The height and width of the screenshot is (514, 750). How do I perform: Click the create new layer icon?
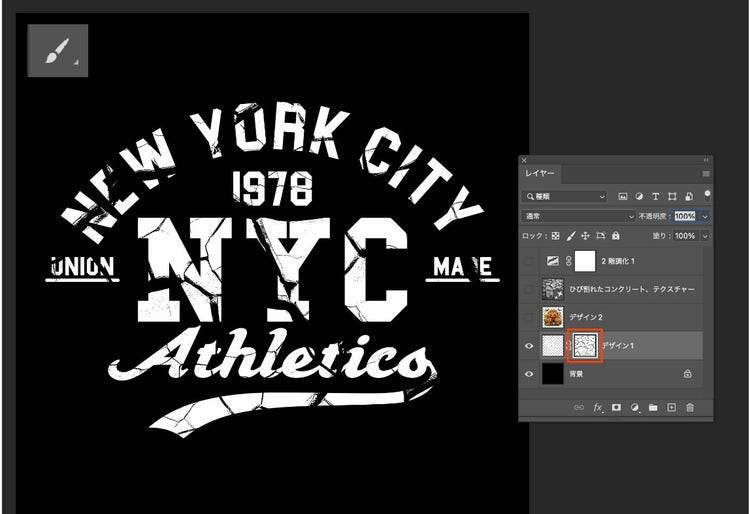click(671, 407)
